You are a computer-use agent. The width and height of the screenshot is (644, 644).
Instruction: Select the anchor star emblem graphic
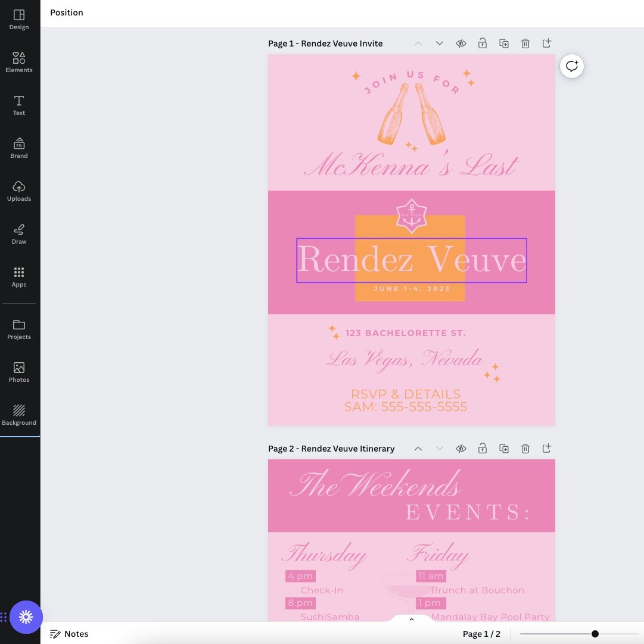412,216
